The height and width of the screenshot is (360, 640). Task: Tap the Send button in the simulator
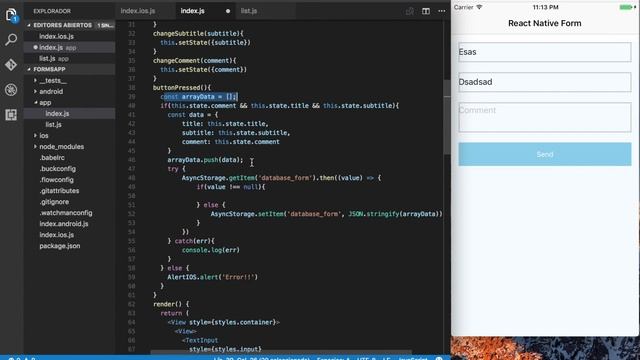544,154
